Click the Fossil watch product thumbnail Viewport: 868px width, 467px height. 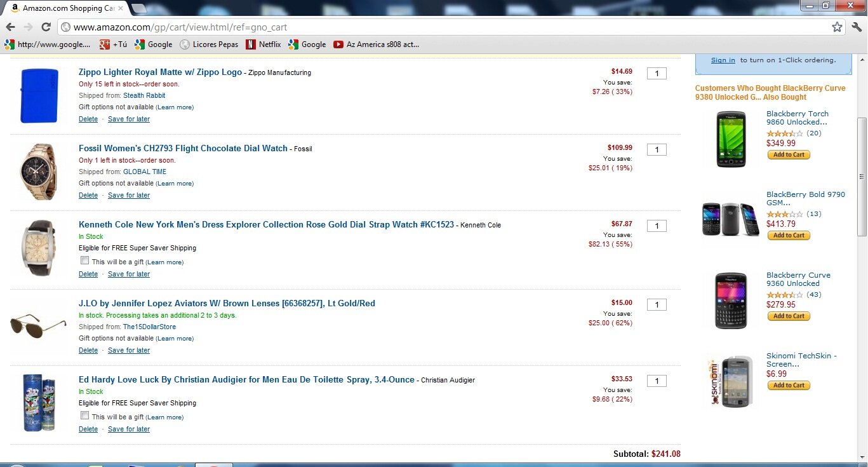[x=39, y=172]
